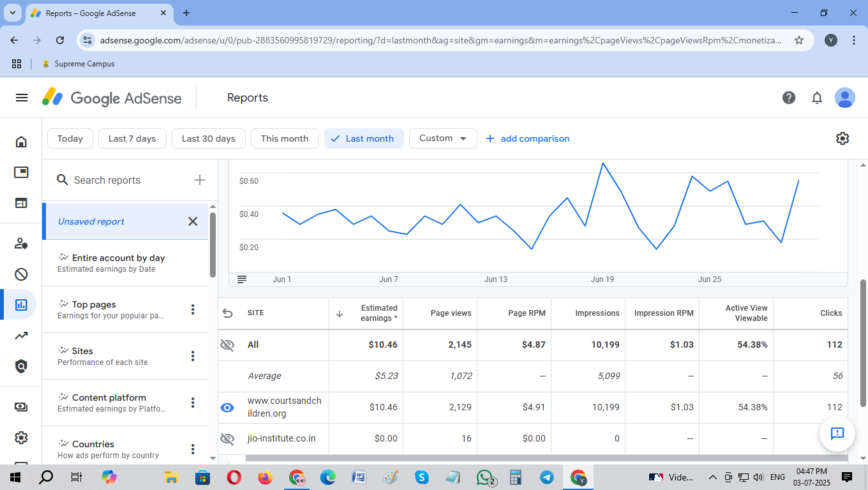Screen dimensions: 868x490
Task: Open the Policy center shield icon
Action: 21,366
